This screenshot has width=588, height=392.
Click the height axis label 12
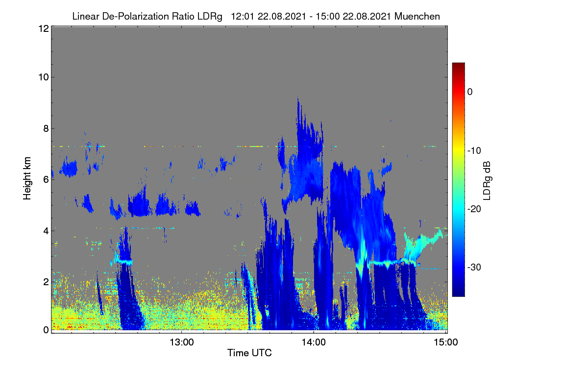[43, 29]
